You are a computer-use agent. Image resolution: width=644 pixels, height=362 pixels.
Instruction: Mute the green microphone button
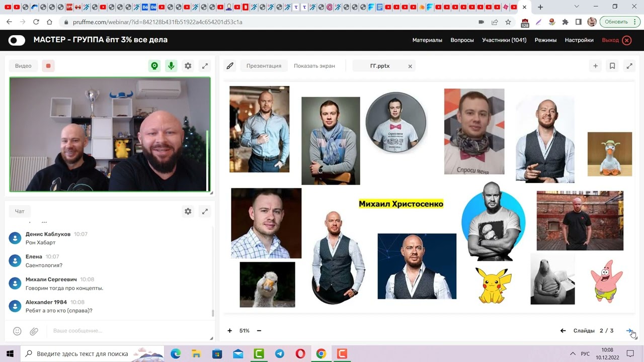172,66
